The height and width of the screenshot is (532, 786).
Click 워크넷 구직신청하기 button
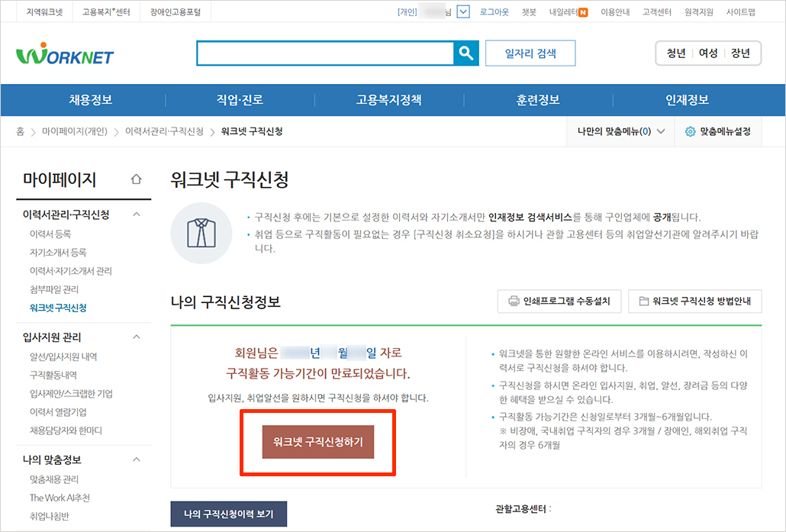pyautogui.click(x=317, y=442)
